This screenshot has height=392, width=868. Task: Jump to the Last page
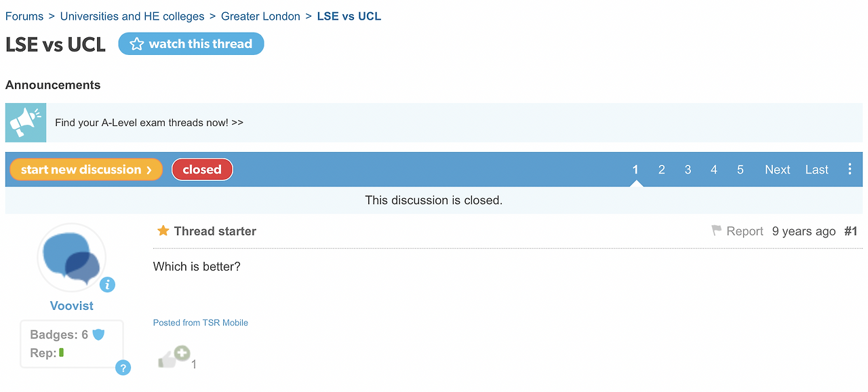coord(816,170)
